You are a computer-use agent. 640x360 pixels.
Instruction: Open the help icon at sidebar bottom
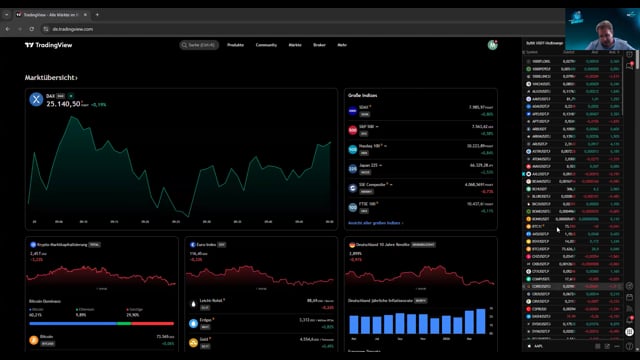pos(630,346)
